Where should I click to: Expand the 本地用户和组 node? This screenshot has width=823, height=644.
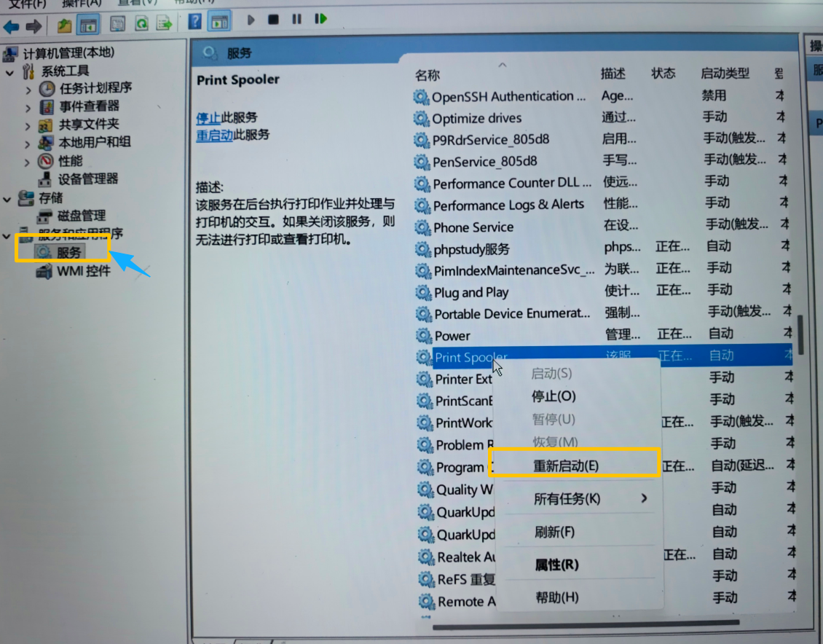click(x=28, y=144)
